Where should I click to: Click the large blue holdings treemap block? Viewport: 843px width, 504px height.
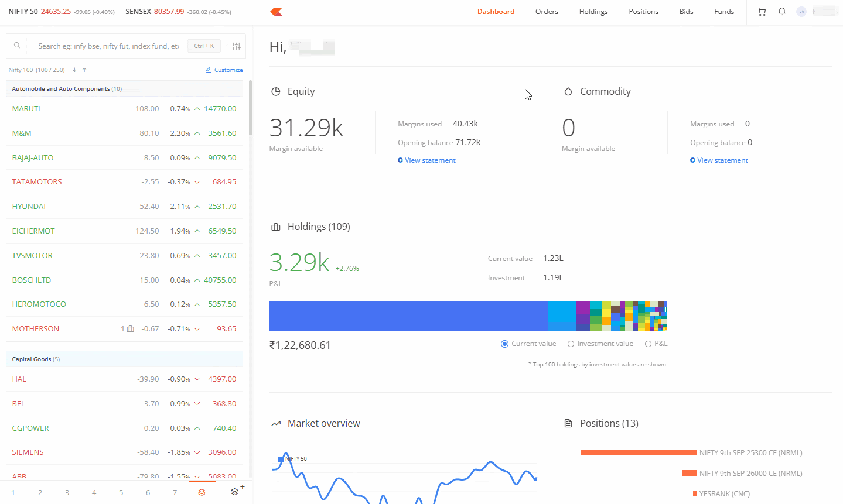pos(408,316)
